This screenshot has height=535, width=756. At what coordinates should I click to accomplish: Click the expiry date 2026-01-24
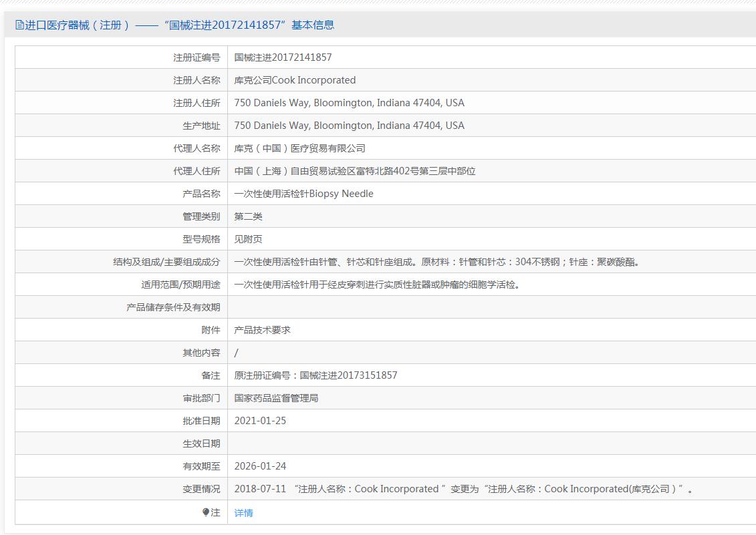[260, 466]
